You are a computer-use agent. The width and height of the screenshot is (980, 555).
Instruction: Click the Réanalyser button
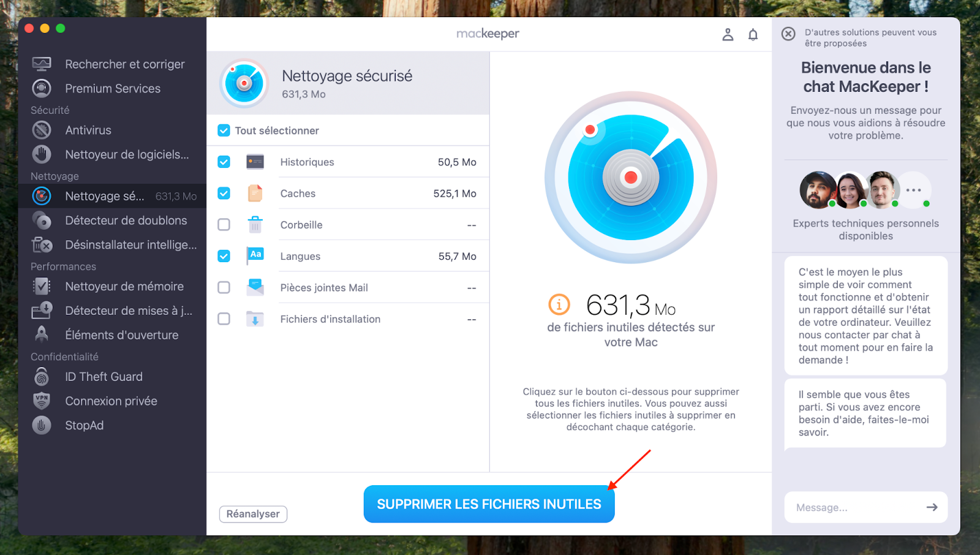pos(253,514)
